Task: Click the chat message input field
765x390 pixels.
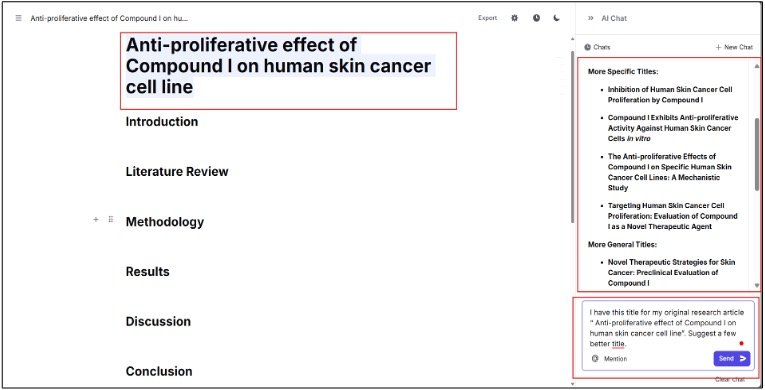Action: 668,335
